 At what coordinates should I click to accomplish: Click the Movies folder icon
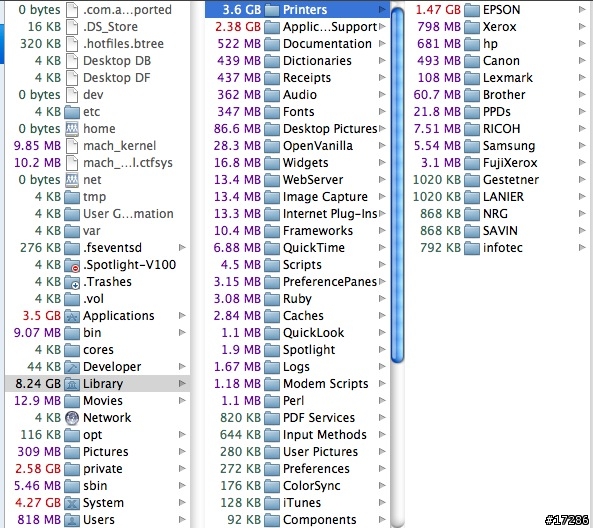72,401
